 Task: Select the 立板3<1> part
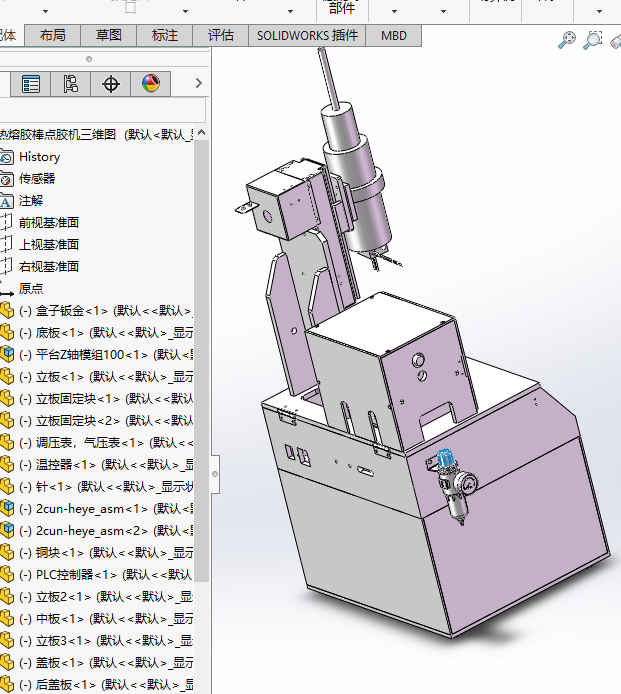coord(106,640)
